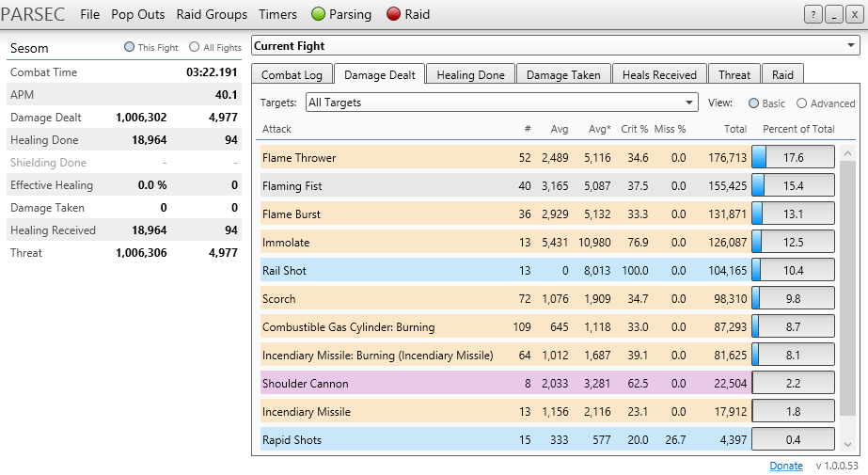Click the Sesom character name
The image size is (868, 475).
pos(29,48)
